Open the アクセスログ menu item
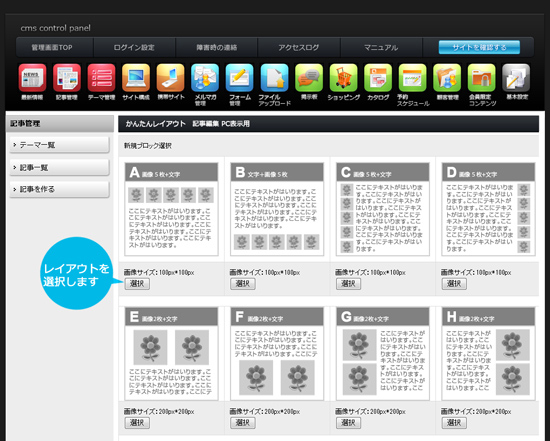550x441 pixels. (299, 47)
